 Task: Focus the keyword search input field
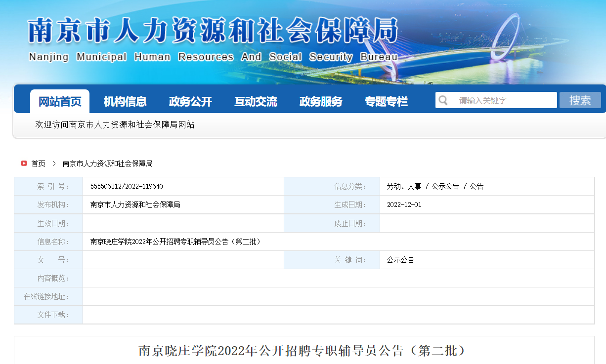tap(504, 100)
